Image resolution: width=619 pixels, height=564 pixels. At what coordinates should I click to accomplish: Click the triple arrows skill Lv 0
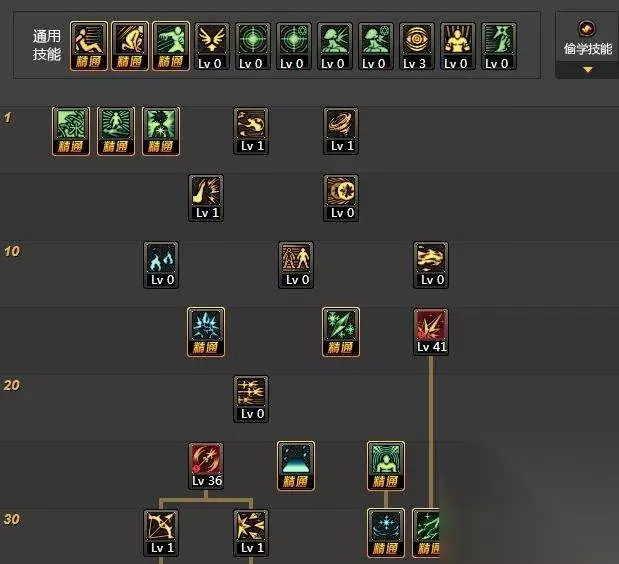[251, 399]
